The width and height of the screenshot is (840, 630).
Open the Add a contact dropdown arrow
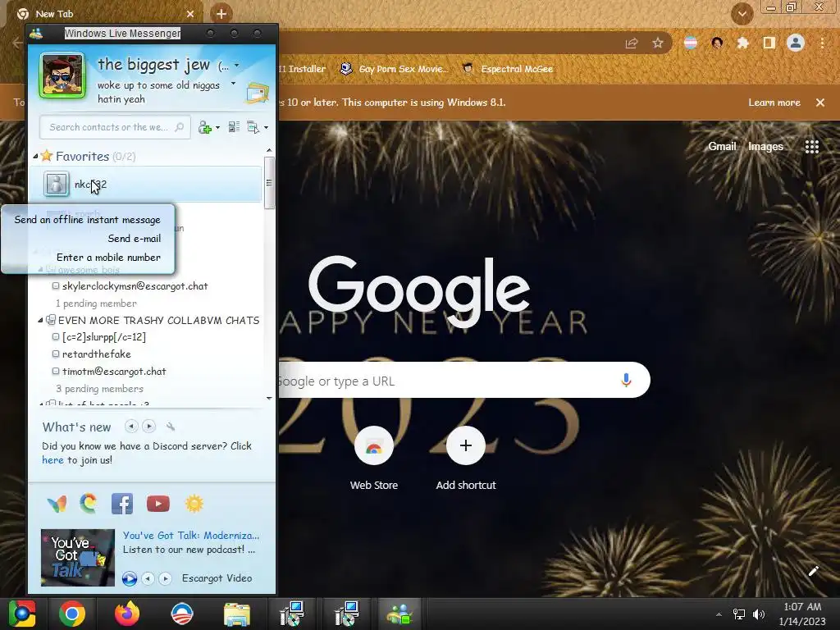pyautogui.click(x=217, y=127)
